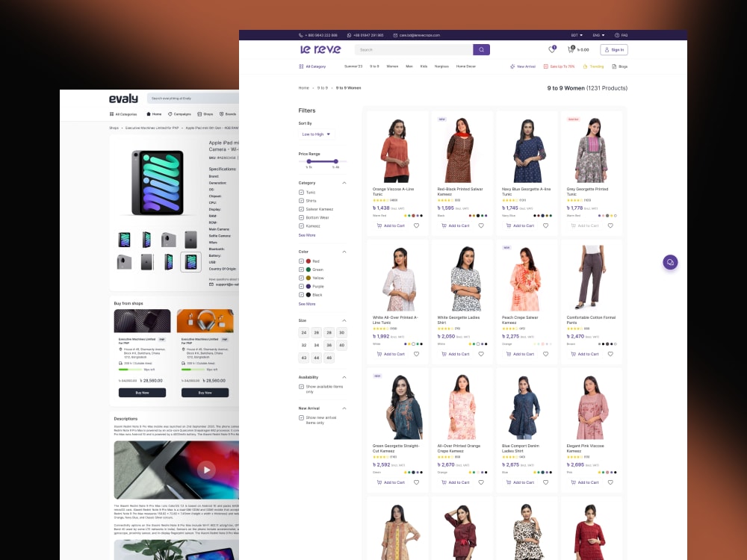Click the WhatsApp icon in Le Reve top bar
Viewport: 747px width, 560px height.
tap(349, 35)
